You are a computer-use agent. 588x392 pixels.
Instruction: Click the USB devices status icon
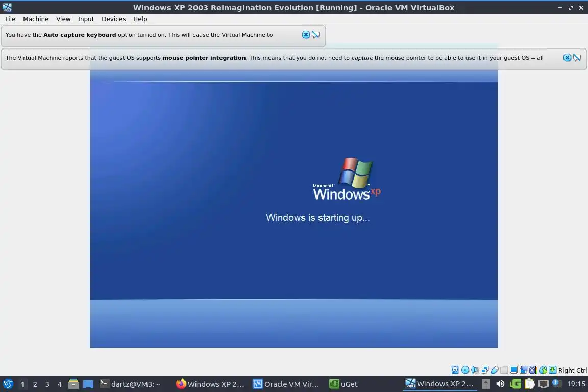(495, 370)
